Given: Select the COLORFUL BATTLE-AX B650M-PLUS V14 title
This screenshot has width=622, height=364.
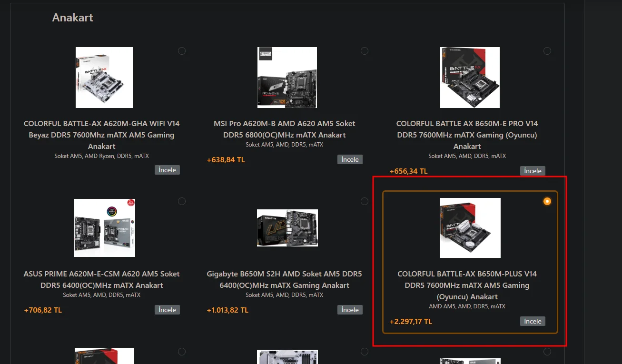Looking at the screenshot, I should (467, 285).
